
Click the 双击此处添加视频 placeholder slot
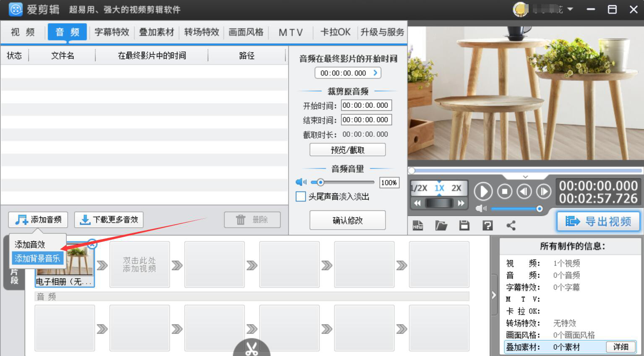click(140, 264)
